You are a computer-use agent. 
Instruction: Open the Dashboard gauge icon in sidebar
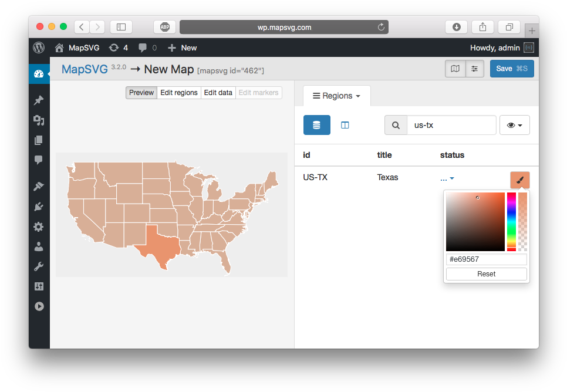(39, 74)
